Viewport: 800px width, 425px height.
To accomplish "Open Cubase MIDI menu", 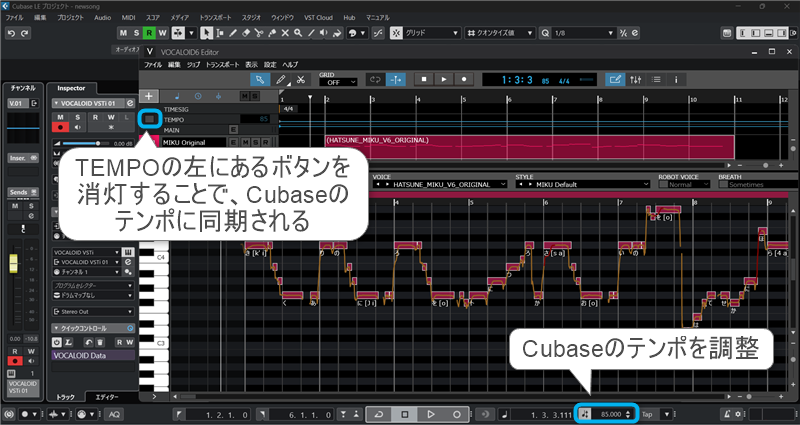I will click(x=129, y=17).
